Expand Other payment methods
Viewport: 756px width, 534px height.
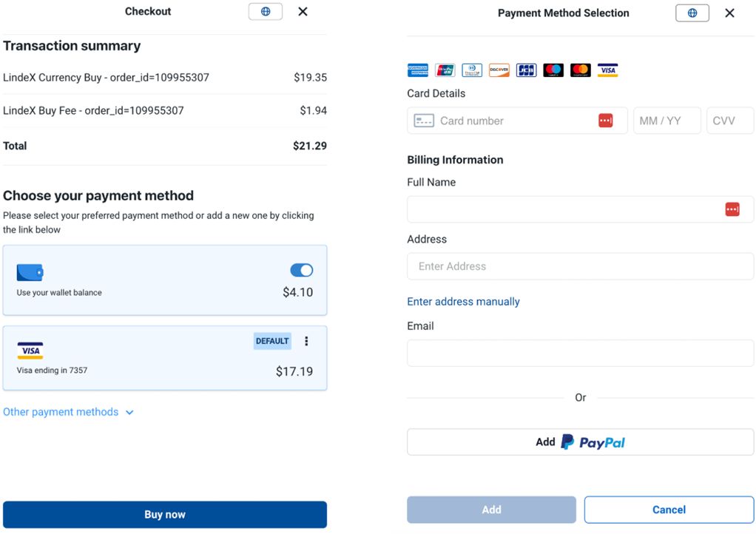[x=68, y=412]
